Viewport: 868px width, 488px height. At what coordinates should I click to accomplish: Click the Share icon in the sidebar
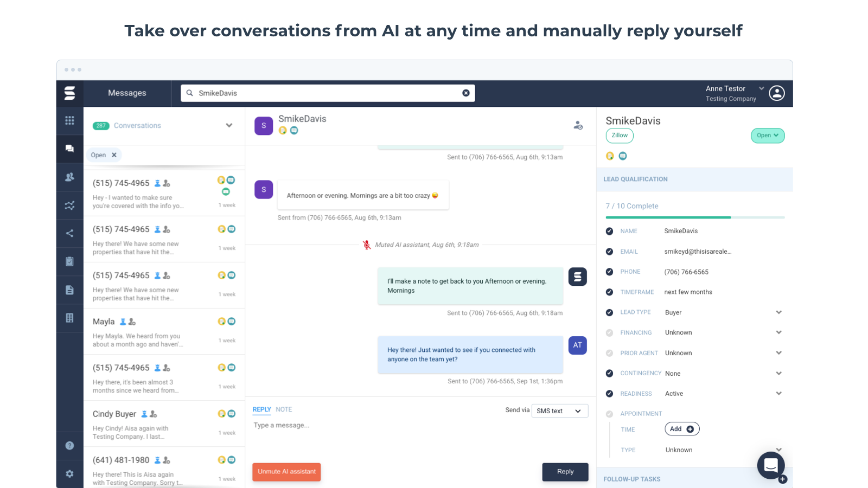point(69,233)
